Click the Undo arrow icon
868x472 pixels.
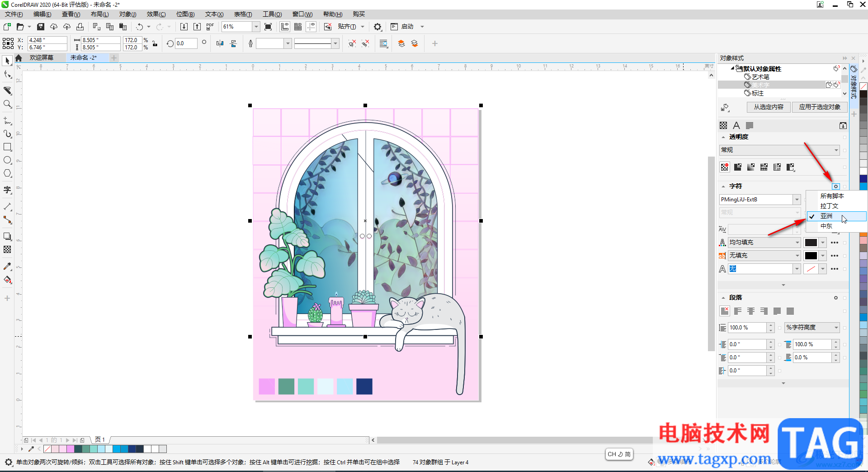(140, 27)
